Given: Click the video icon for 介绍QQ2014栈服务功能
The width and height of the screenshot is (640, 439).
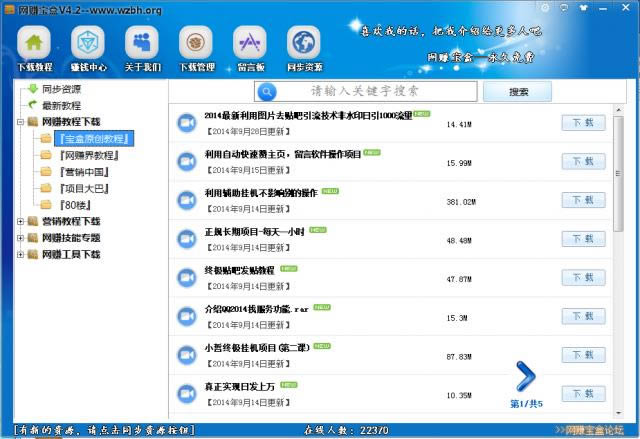Looking at the screenshot, I should 187,317.
